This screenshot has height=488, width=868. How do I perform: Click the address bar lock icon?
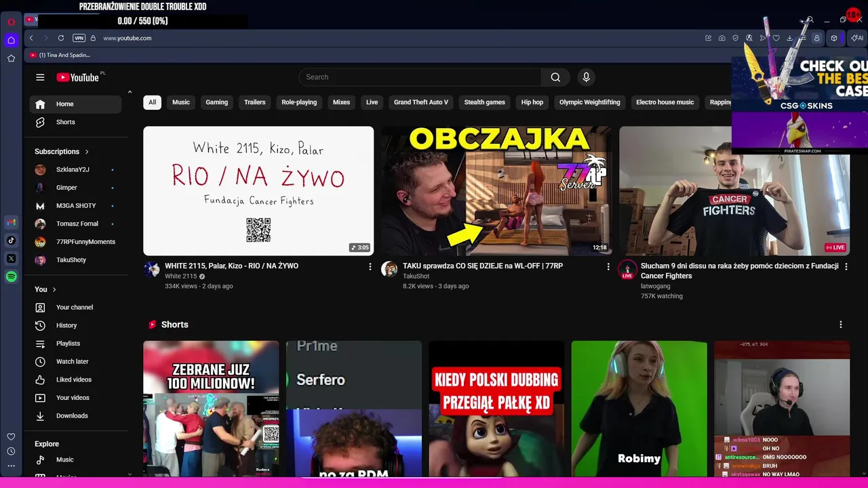click(93, 38)
